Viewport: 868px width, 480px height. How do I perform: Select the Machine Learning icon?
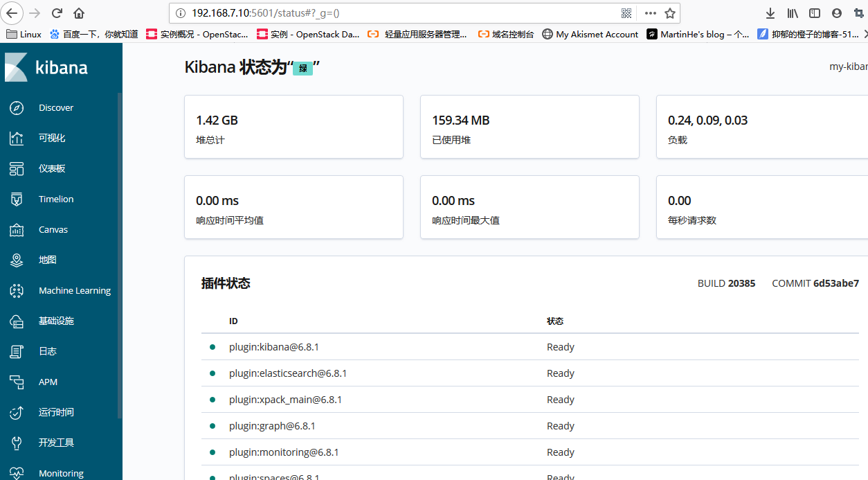tap(17, 291)
